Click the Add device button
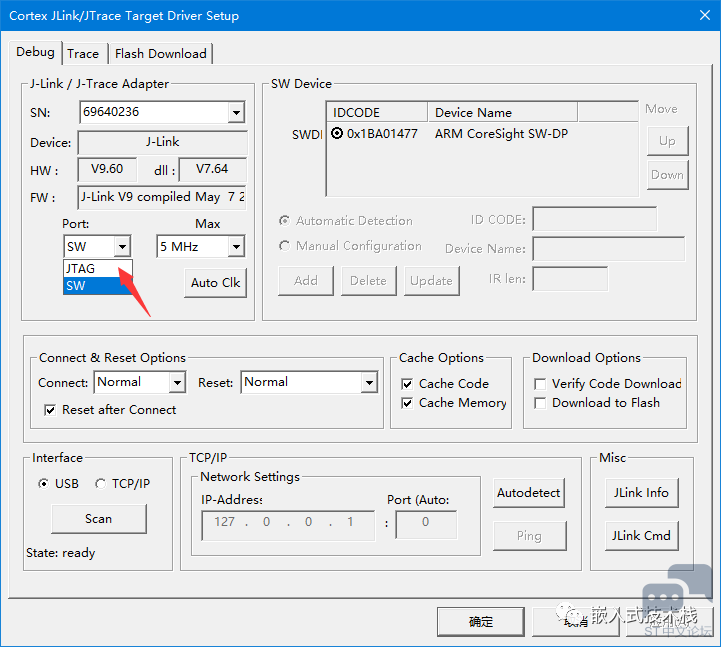Image resolution: width=721 pixels, height=647 pixels. coord(306,281)
